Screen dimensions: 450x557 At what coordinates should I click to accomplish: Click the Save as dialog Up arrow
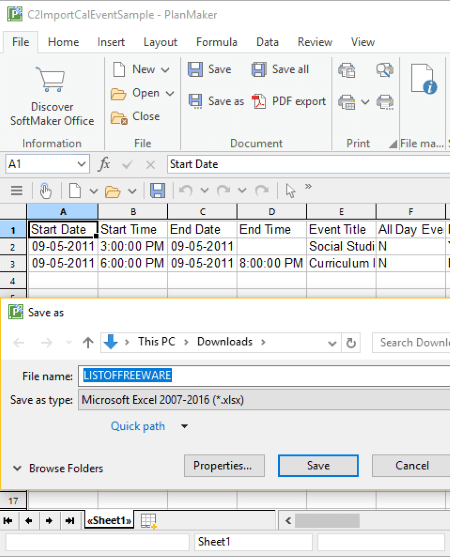click(x=88, y=342)
